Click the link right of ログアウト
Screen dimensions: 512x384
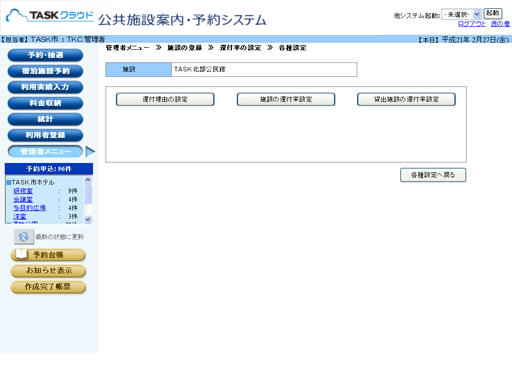coord(500,24)
